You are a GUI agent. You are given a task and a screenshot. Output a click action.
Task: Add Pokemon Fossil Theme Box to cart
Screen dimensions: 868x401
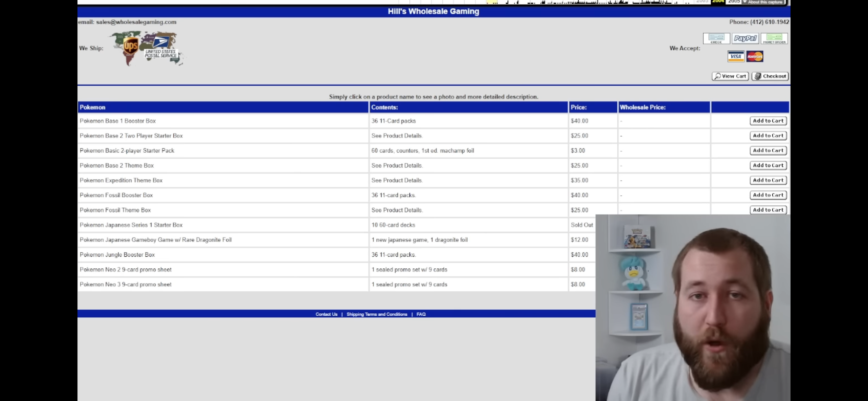pos(768,210)
